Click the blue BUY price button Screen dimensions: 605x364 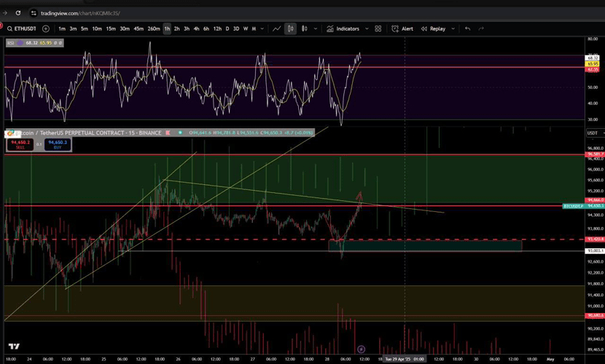click(x=56, y=144)
